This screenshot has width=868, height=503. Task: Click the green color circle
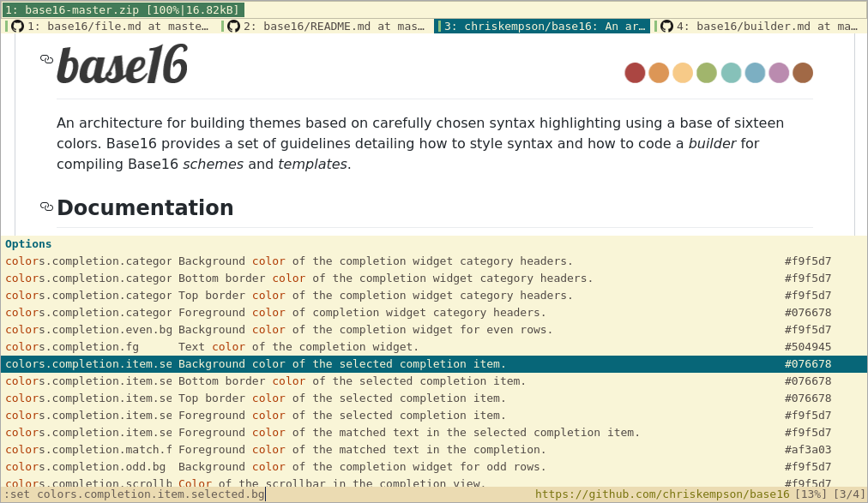[707, 73]
